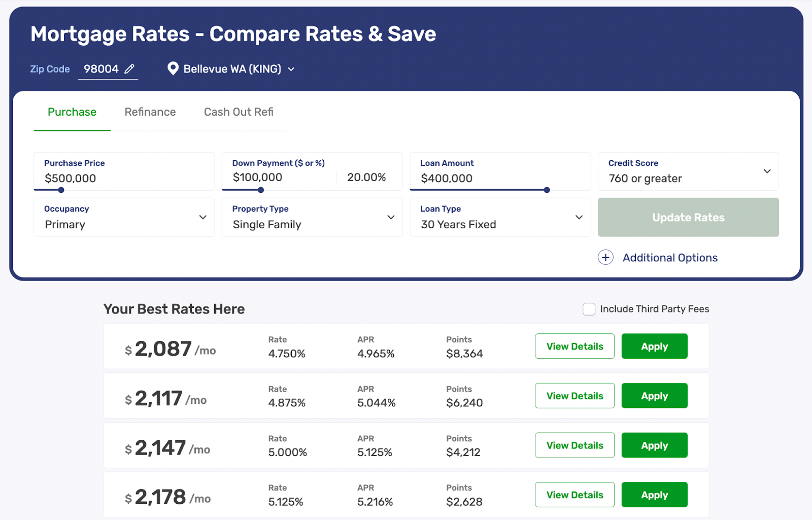Click the plus circle icon for Additional Options

tap(605, 258)
